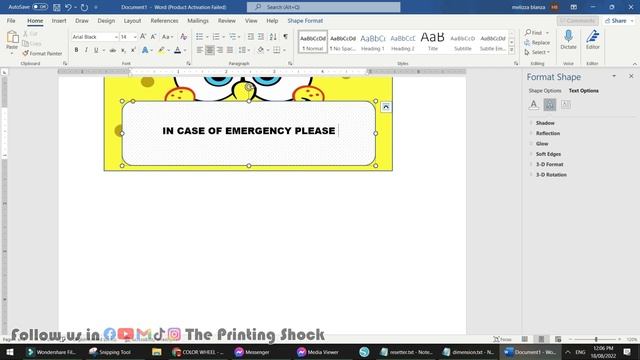Viewport: 640px width, 360px height.
Task: Apply subscript formatting
Action: [123, 50]
